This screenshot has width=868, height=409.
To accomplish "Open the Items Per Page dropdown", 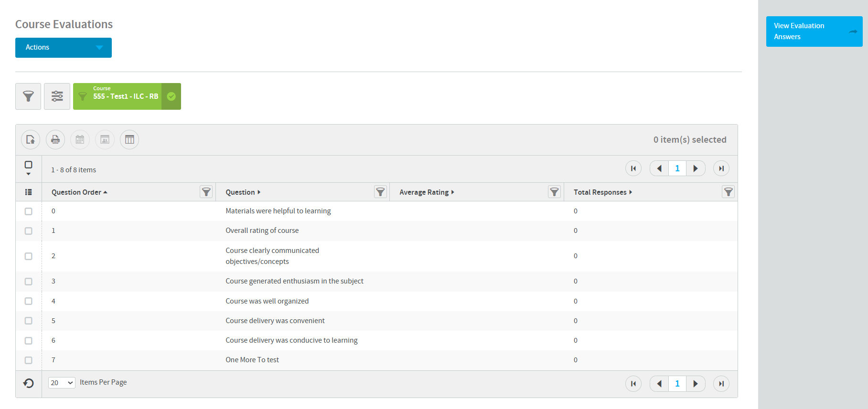I will tap(62, 383).
